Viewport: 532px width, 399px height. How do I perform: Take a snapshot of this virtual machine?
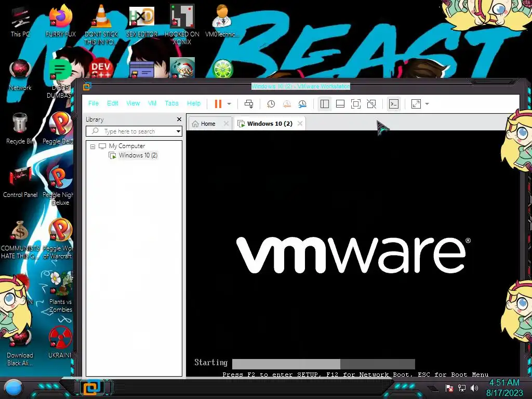(x=271, y=104)
